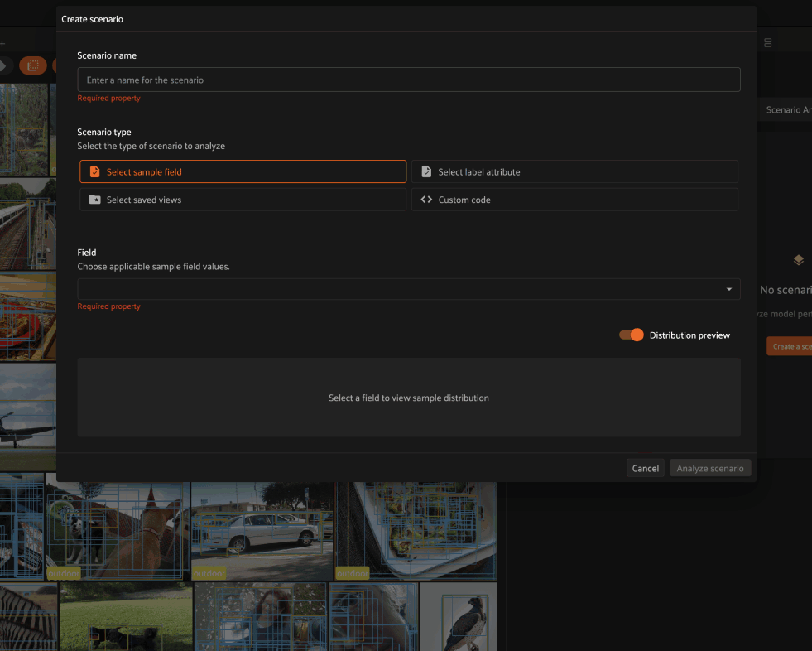The image size is (812, 651).
Task: Click the layers icon above No scenario text
Action: (799, 260)
